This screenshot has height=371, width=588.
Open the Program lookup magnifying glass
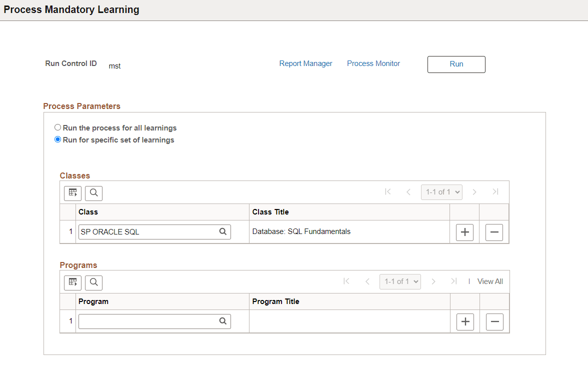[x=222, y=321]
